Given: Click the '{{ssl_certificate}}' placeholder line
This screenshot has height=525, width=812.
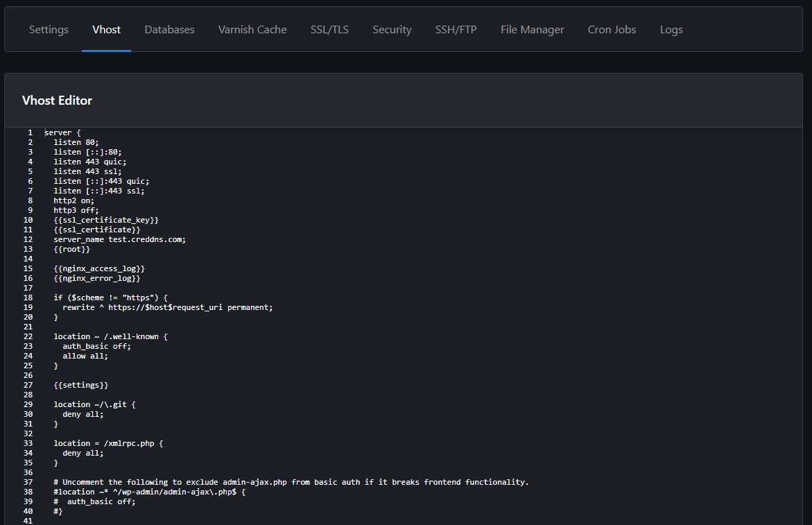Looking at the screenshot, I should point(97,230).
